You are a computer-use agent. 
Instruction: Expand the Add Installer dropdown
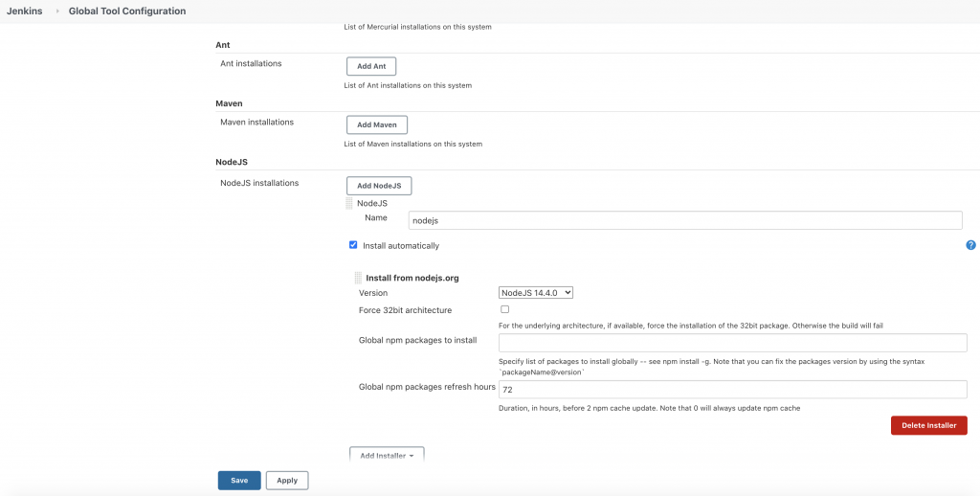click(x=387, y=456)
